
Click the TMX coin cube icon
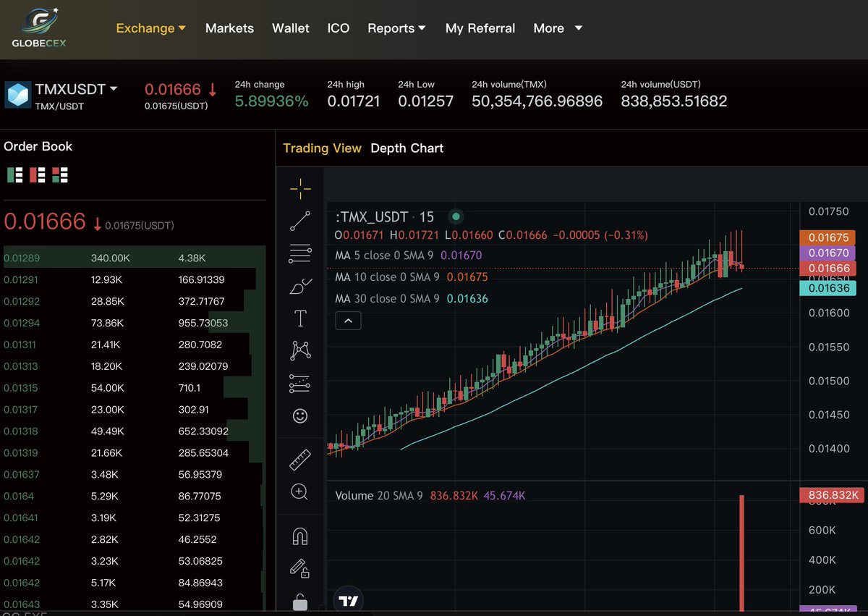[x=17, y=95]
